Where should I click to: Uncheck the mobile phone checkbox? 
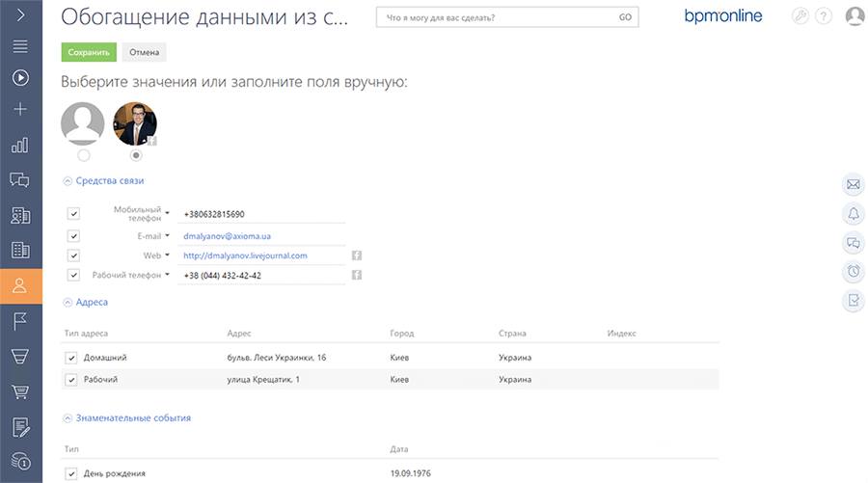[73, 214]
